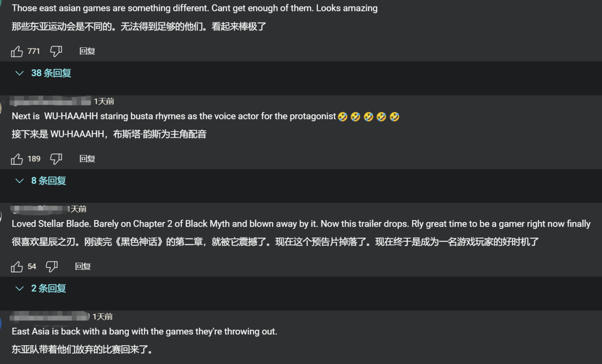
Task: Reply to the comment with 189 likes
Action: tap(87, 159)
